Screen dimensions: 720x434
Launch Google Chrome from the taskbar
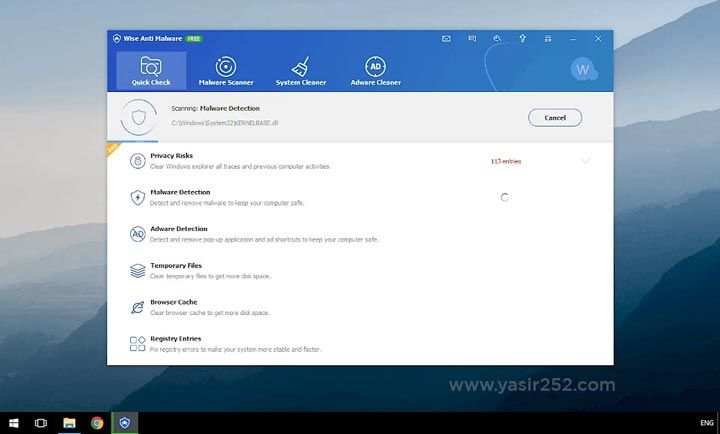[97, 423]
